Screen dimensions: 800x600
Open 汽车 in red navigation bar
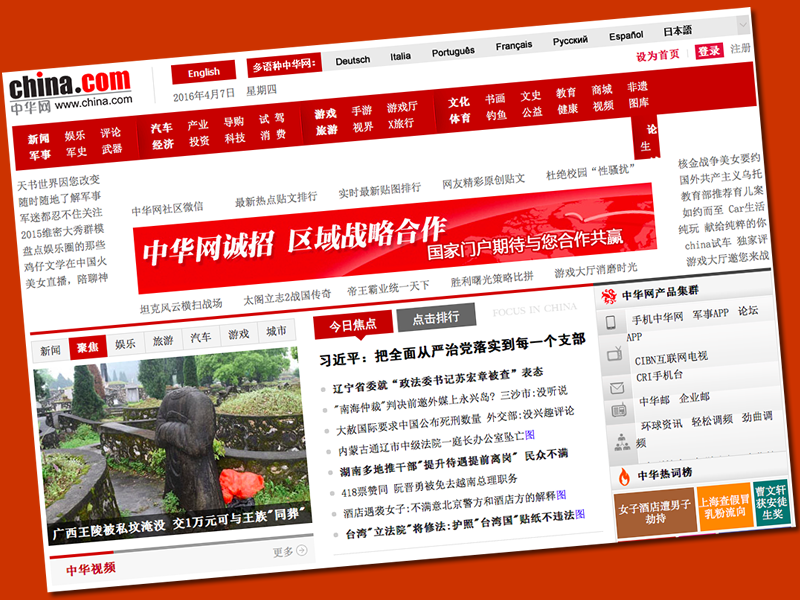click(161, 128)
